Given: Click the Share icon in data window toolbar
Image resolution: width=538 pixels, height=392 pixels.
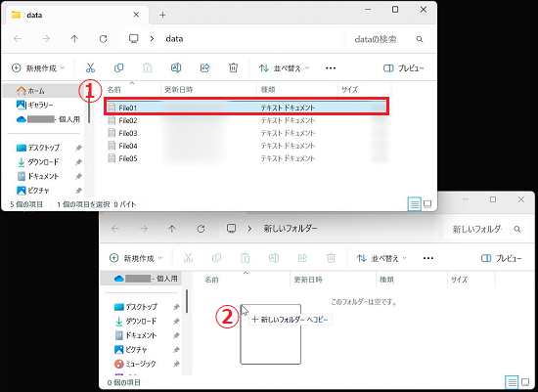Looking at the screenshot, I should [204, 67].
